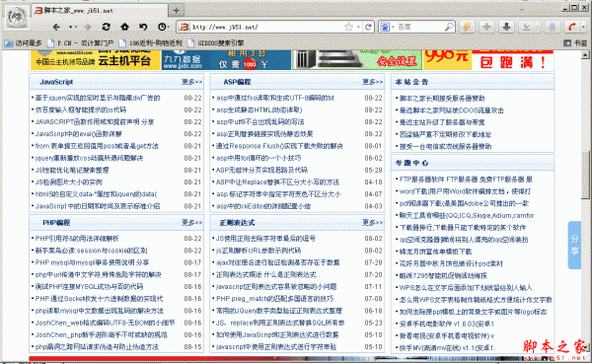Image resolution: width=592 pixels, height=364 pixels.
Task: Click the search magnifier icon
Action: click(449, 27)
